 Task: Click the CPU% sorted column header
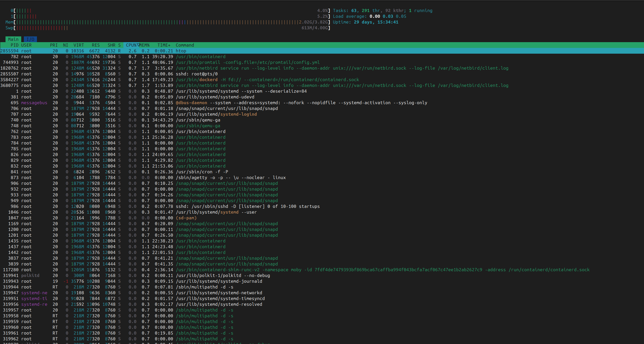132,45
